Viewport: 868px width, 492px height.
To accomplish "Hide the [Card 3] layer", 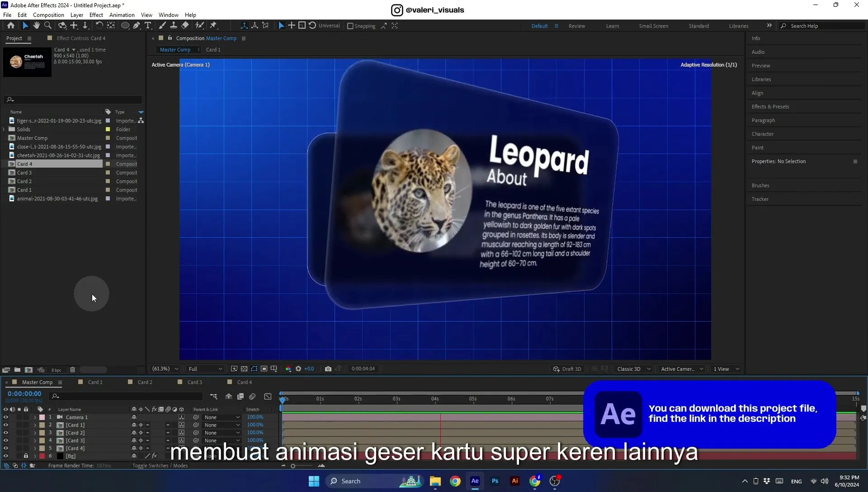I will [x=5, y=440].
